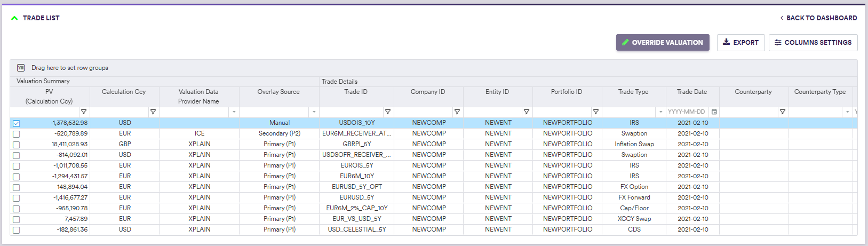Click the Counterparty filter funnel icon
868x246 pixels.
click(782, 112)
